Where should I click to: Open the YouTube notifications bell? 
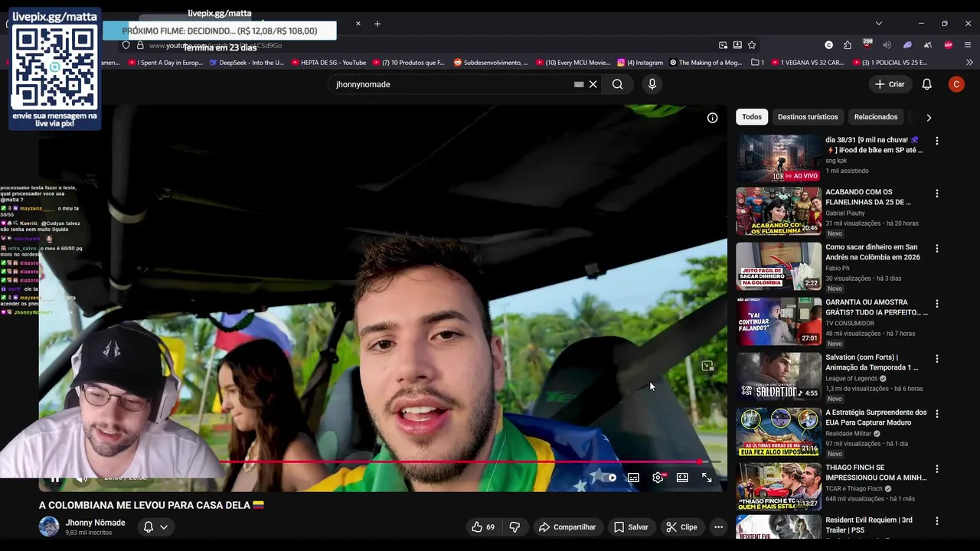click(926, 84)
